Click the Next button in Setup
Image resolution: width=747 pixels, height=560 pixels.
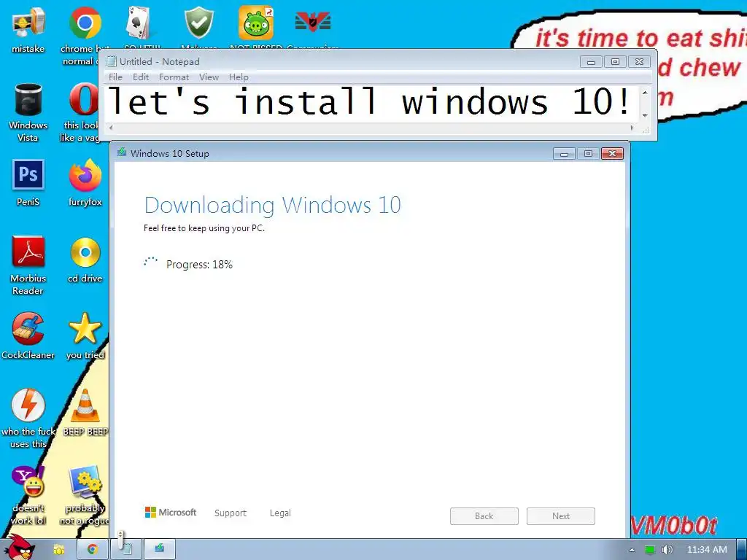pos(561,516)
